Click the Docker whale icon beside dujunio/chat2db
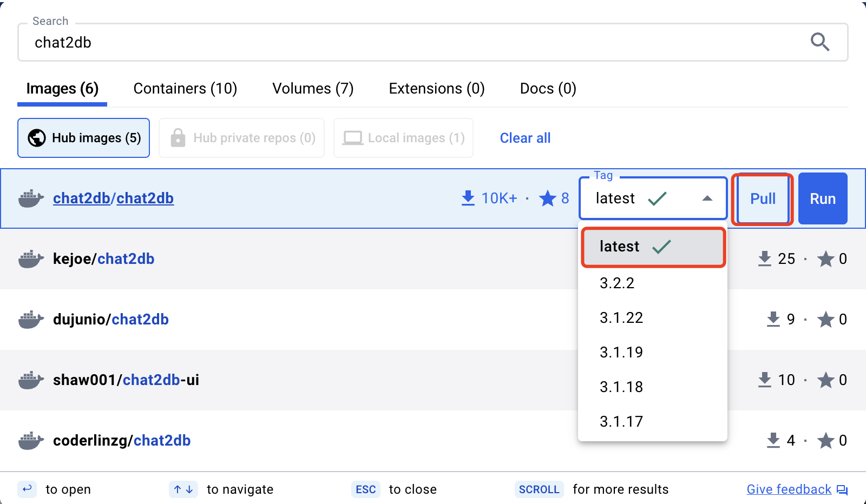This screenshot has width=866, height=504. [x=31, y=320]
